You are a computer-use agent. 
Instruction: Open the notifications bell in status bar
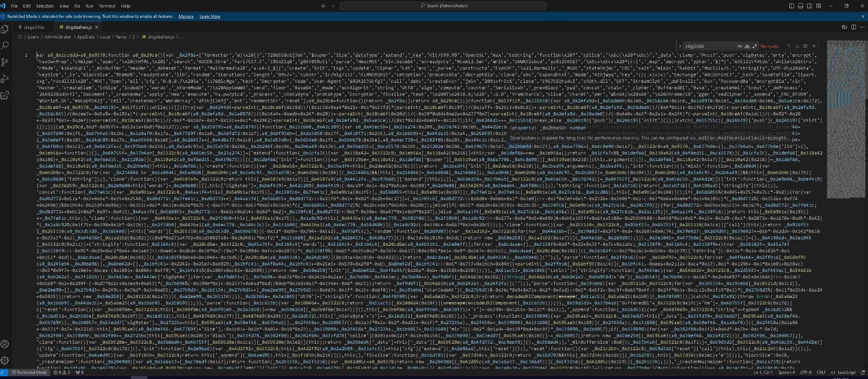pos(863,373)
